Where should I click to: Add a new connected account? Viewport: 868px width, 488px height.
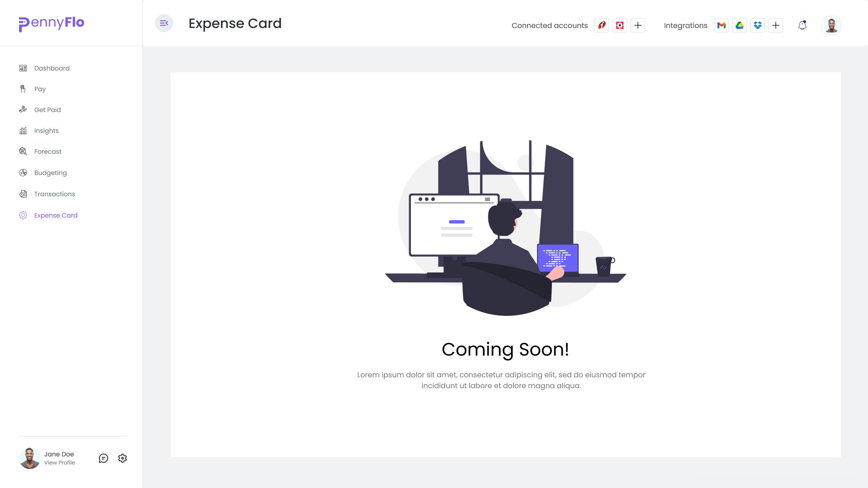point(638,25)
